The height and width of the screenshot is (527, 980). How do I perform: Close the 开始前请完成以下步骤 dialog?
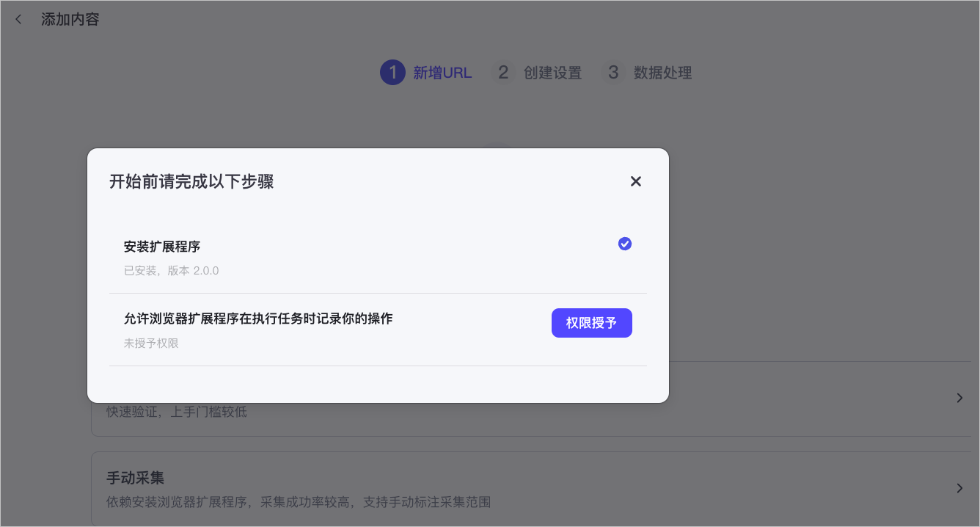(x=636, y=181)
